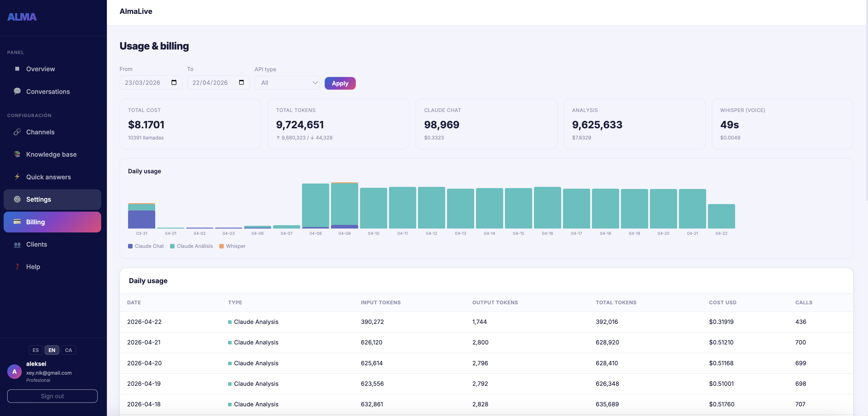Select the Channels link icon
Image resolution: width=868 pixels, height=416 pixels.
click(17, 132)
